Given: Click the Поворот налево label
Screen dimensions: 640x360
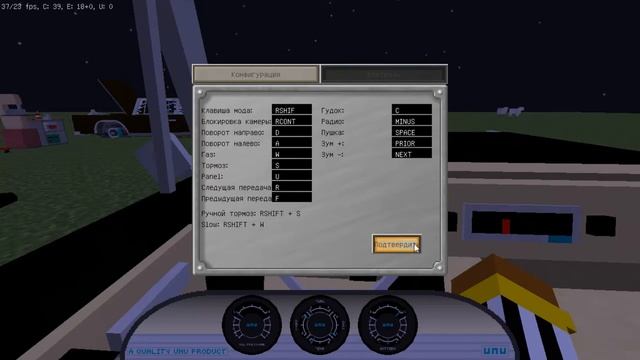Looking at the screenshot, I should click(x=231, y=144).
